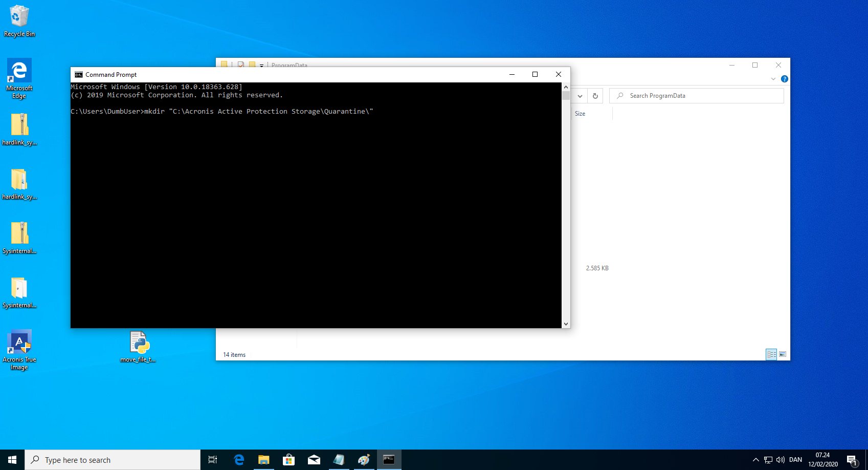
Task: Switch Explorer to details view
Action: point(771,354)
